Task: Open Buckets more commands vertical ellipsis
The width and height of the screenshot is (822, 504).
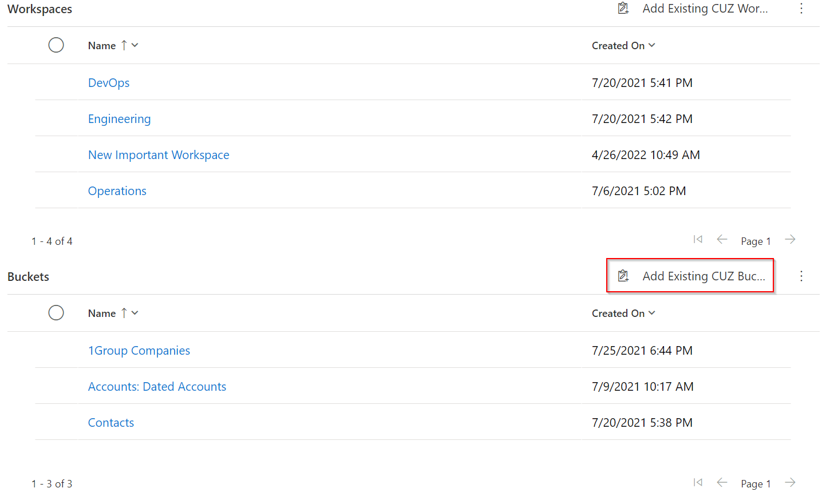Action: tap(801, 276)
